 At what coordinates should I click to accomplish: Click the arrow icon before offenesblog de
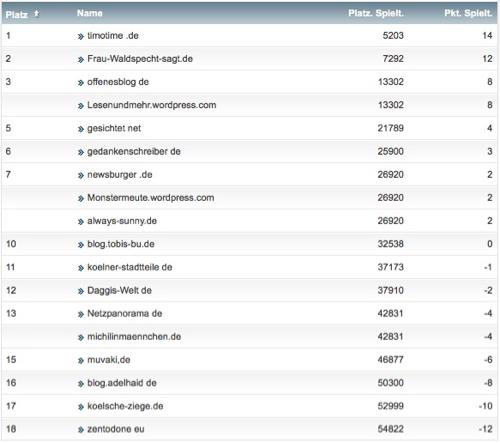pyautogui.click(x=81, y=83)
